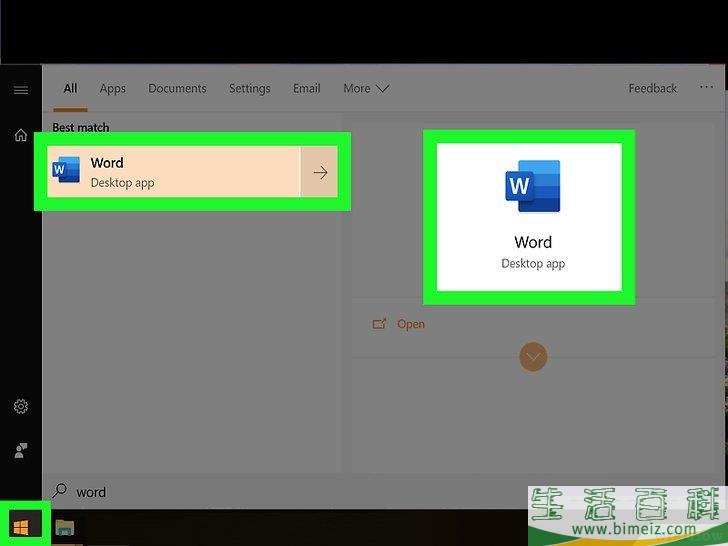728x546 pixels.
Task: Switch to the Email tab
Action: 306,88
